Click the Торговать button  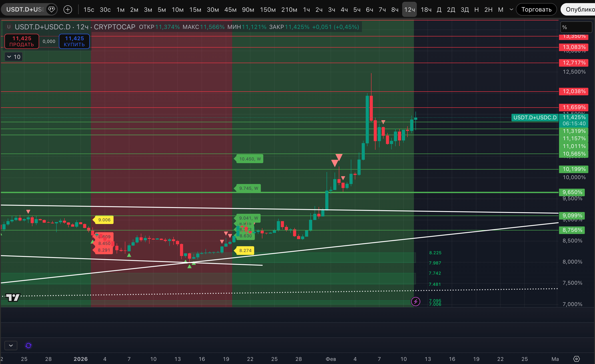pos(536,10)
